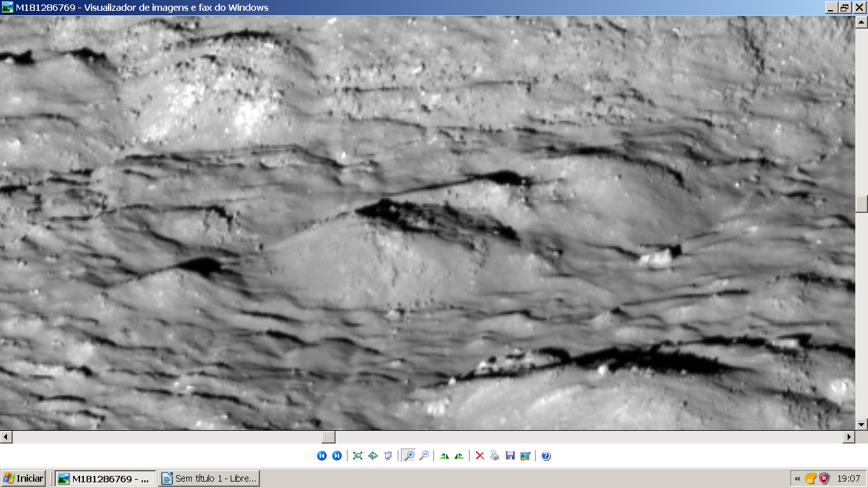
Task: Show image at actual size
Action: tap(373, 456)
